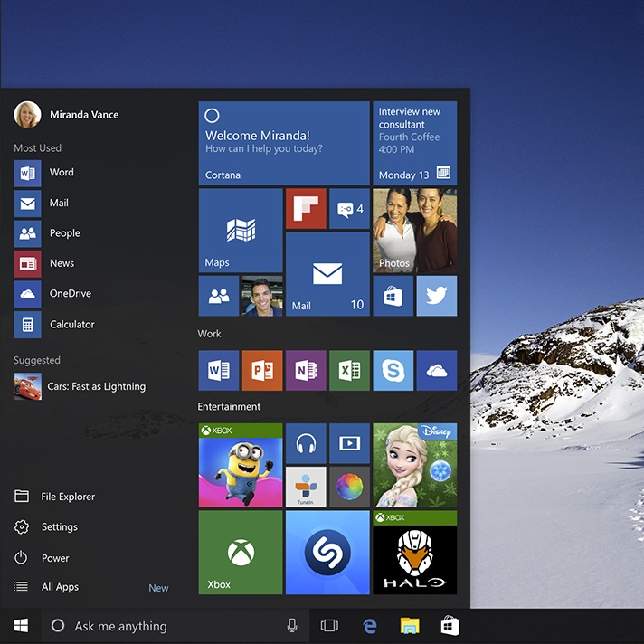644x644 pixels.
Task: Launch the Minions Xbox game tile
Action: 241,465
